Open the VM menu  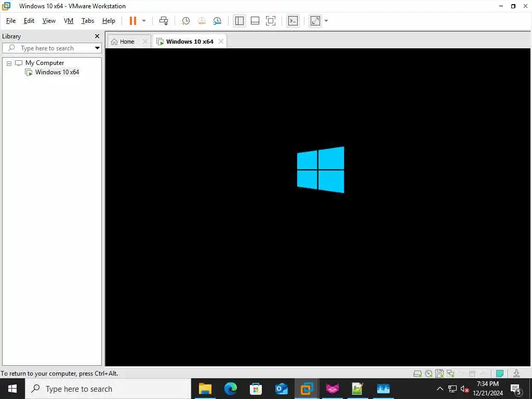click(69, 21)
